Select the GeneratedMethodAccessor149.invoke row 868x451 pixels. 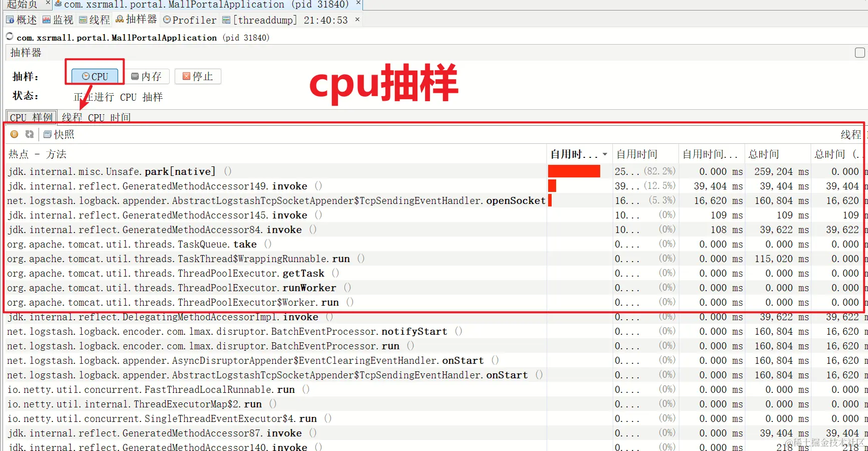436,186
